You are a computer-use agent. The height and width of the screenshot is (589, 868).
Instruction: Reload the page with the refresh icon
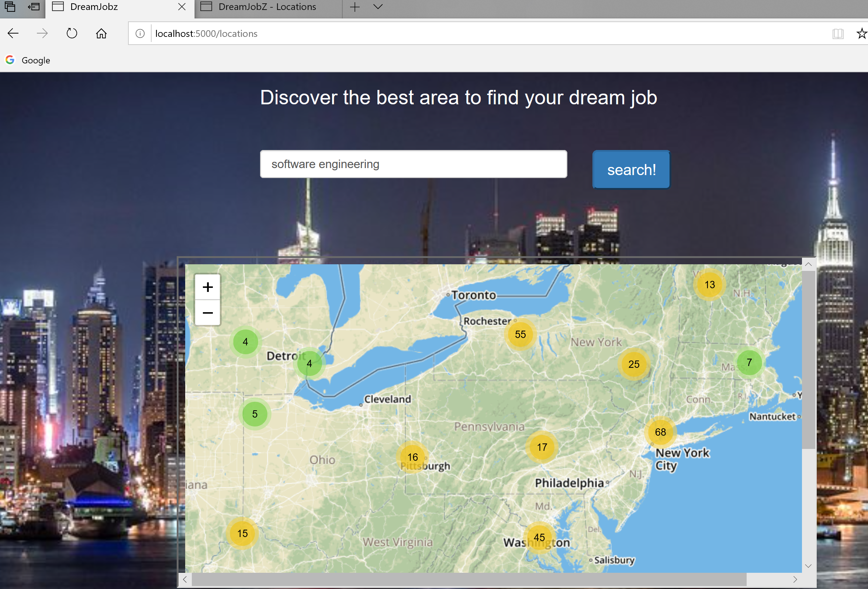click(72, 34)
